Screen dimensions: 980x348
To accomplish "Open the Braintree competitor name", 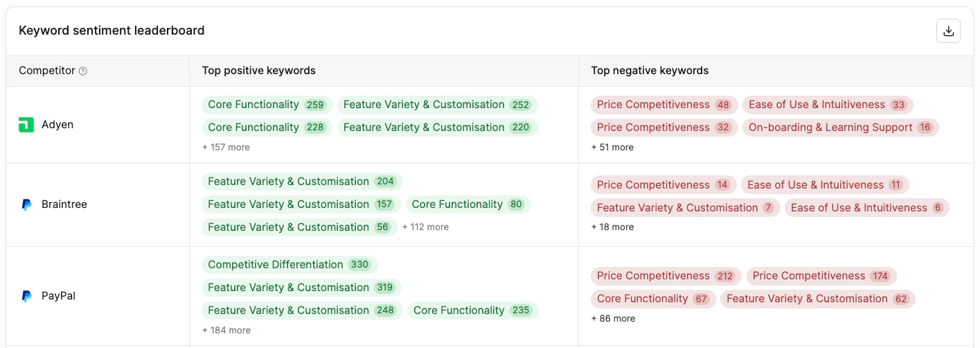I will (64, 205).
